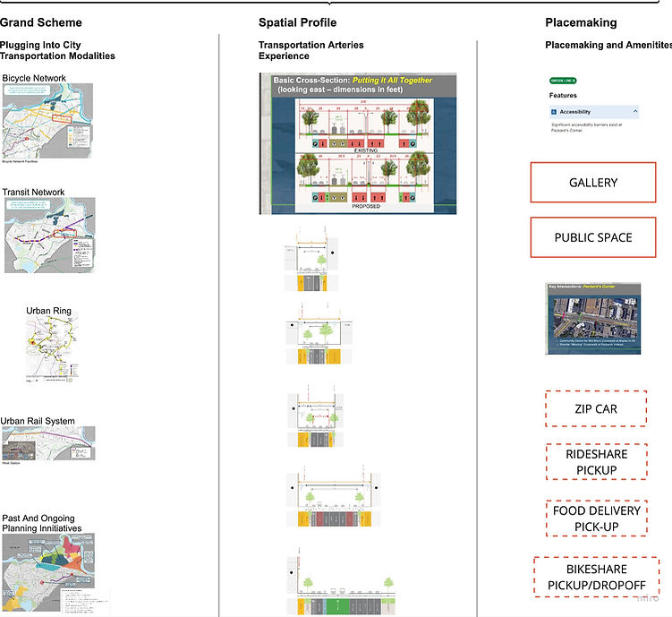This screenshot has width=672, height=617.
Task: Open the Bicycle Network map thumbnail
Action: tap(47, 121)
